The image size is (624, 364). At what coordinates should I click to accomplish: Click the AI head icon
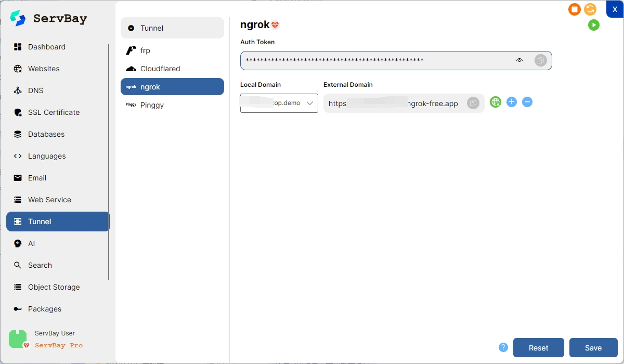(x=18, y=243)
